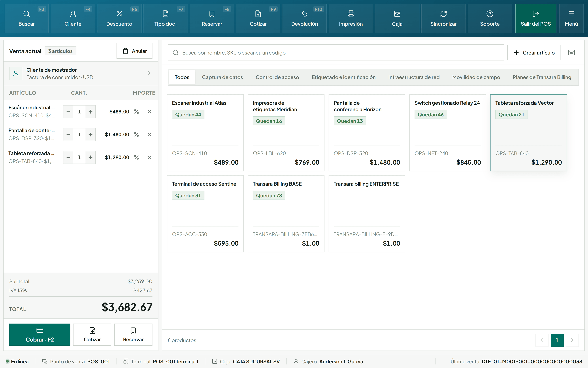Add Terminal de acceso Sentinel product
The image size is (588, 368).
click(205, 214)
